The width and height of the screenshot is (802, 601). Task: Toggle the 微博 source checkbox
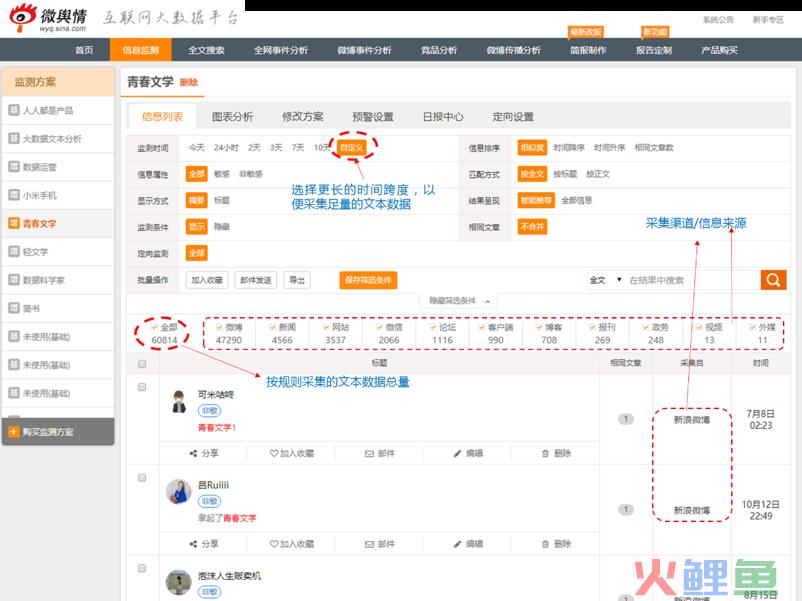219,327
